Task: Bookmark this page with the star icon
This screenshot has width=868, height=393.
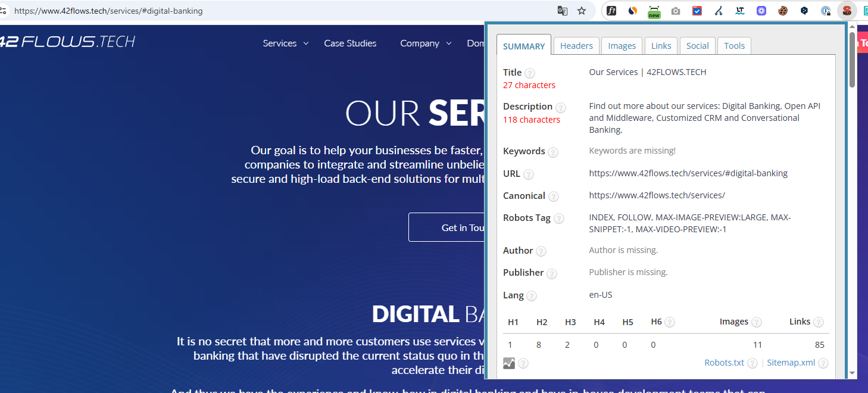Action: (x=582, y=11)
